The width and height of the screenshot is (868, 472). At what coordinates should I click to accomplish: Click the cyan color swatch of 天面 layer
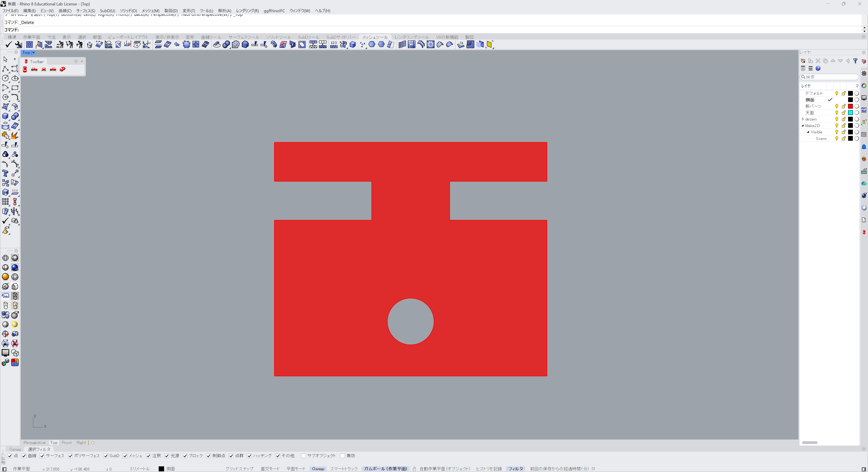[850, 113]
